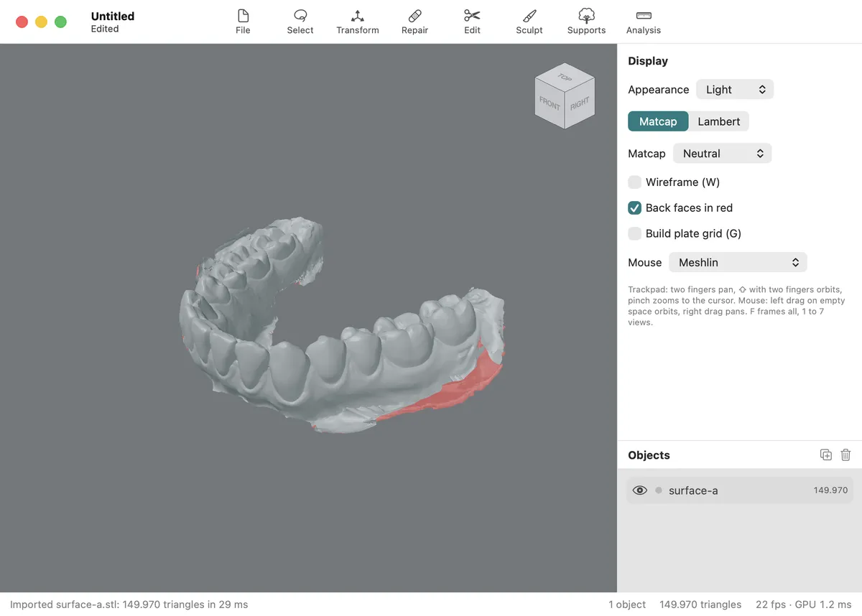862x616 pixels.
Task: Choose the Sculpt brush tool
Action: pyautogui.click(x=529, y=22)
